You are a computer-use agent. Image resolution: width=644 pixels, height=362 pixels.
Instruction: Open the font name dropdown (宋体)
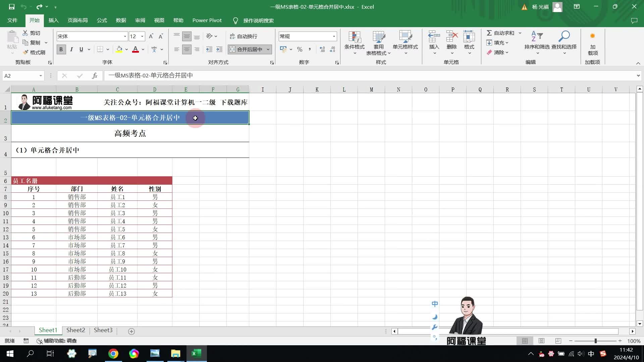pyautogui.click(x=125, y=36)
